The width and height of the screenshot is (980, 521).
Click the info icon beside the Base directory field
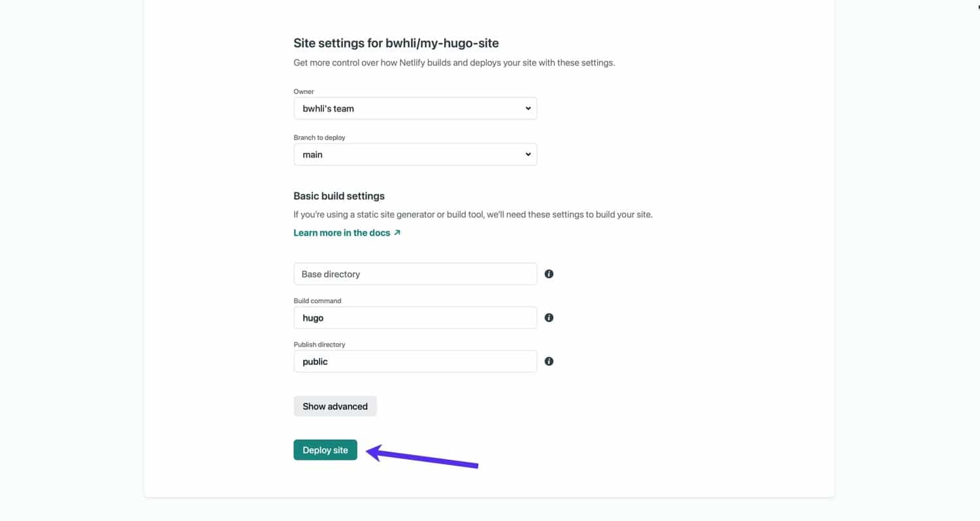pos(549,274)
